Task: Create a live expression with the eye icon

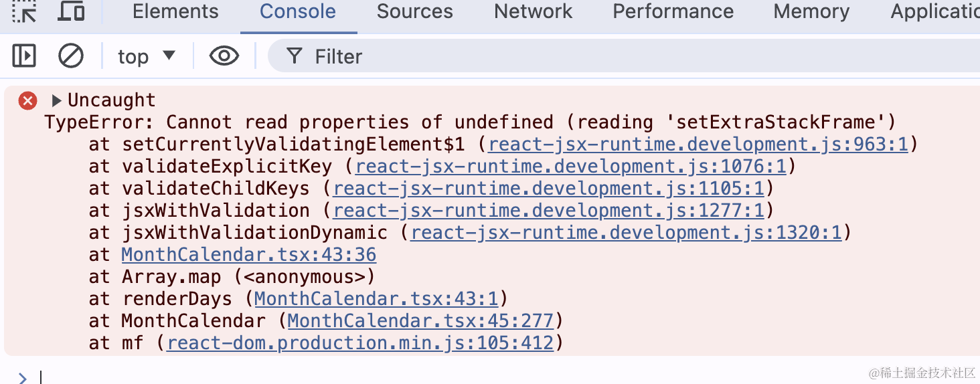Action: pos(224,56)
